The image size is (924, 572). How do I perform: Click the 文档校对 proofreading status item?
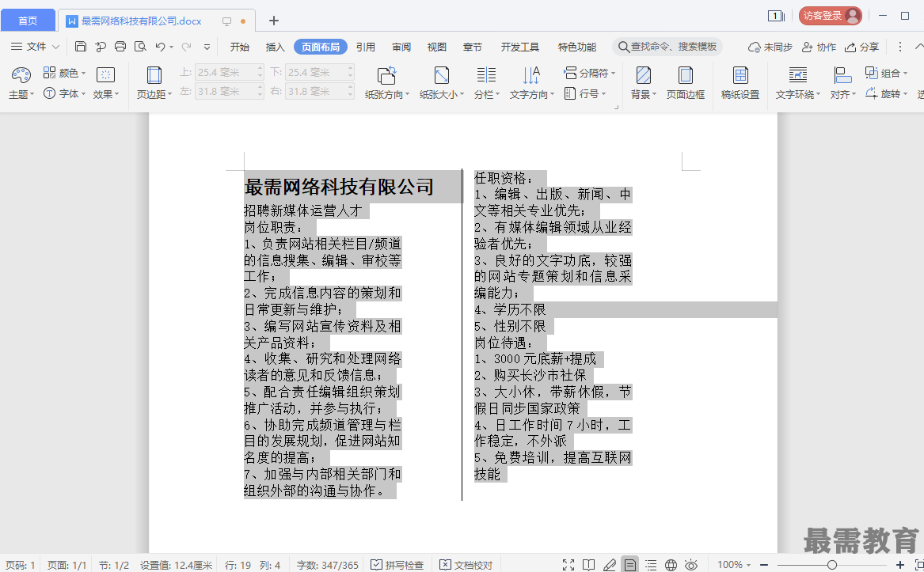[x=466, y=565]
